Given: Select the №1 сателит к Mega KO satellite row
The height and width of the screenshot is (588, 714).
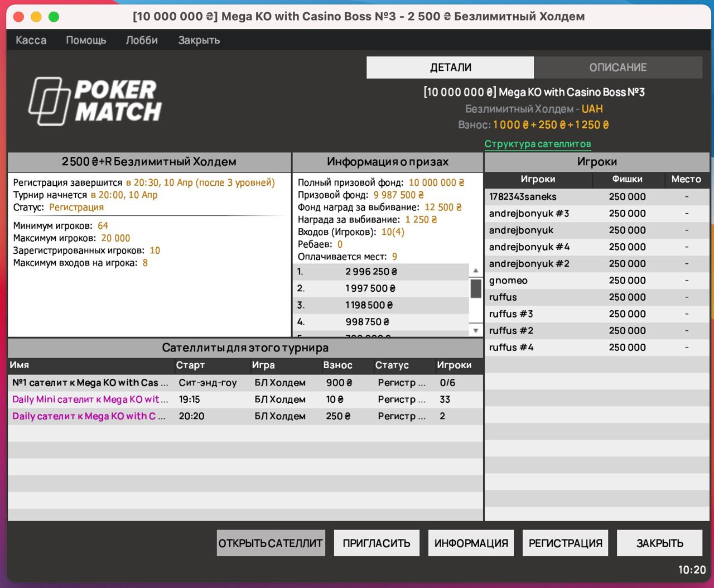Looking at the screenshot, I should (x=245, y=383).
